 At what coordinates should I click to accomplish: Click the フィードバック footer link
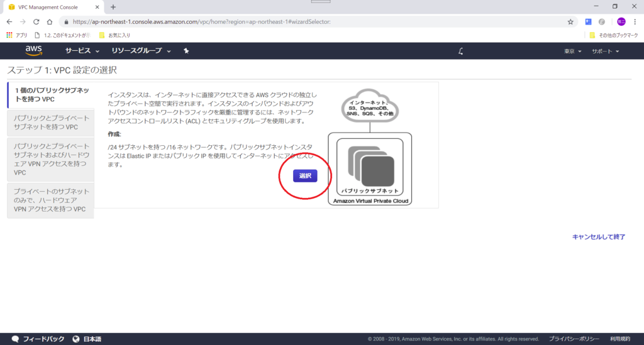(x=43, y=339)
